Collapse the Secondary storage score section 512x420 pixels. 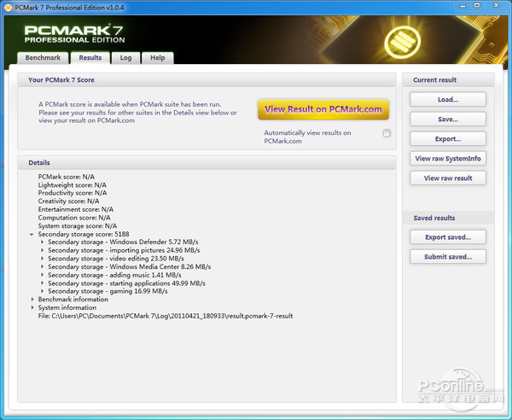click(32, 234)
